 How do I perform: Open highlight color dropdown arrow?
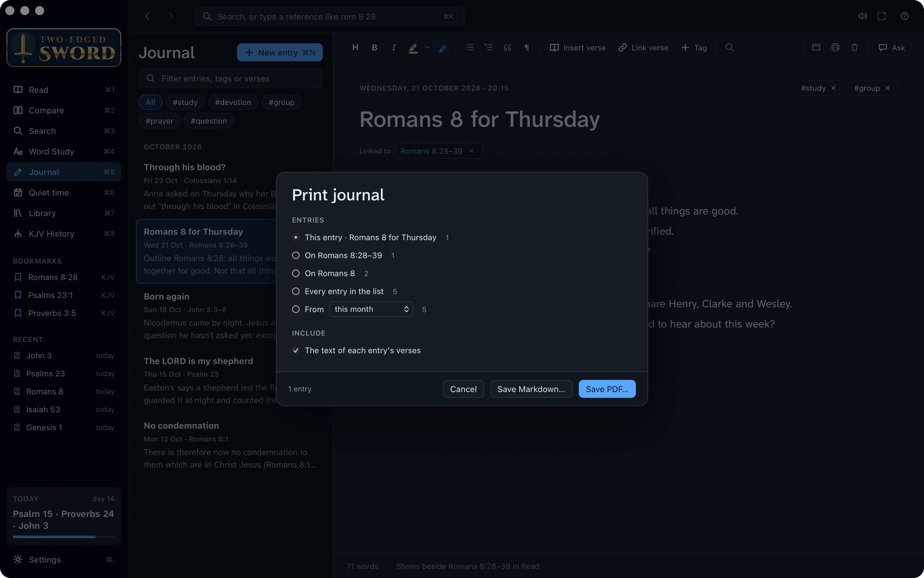(x=427, y=48)
